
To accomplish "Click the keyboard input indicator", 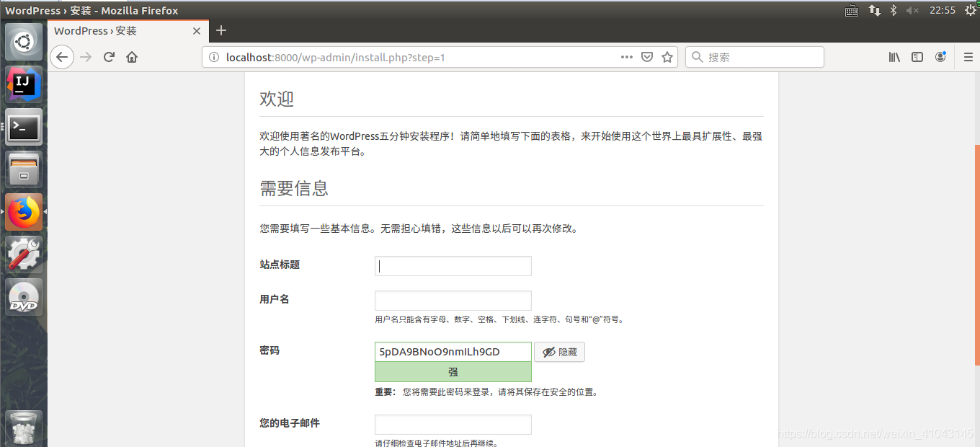I will pyautogui.click(x=851, y=10).
